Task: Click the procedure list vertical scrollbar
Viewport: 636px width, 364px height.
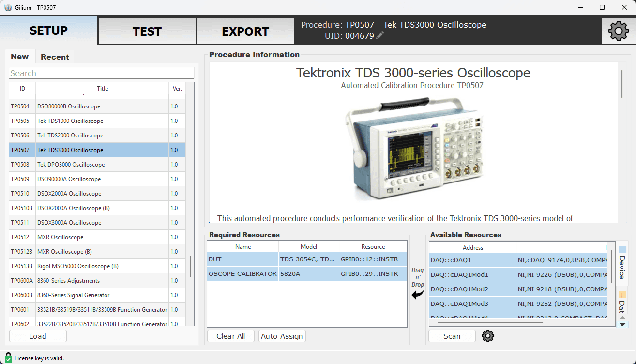Action: click(190, 265)
